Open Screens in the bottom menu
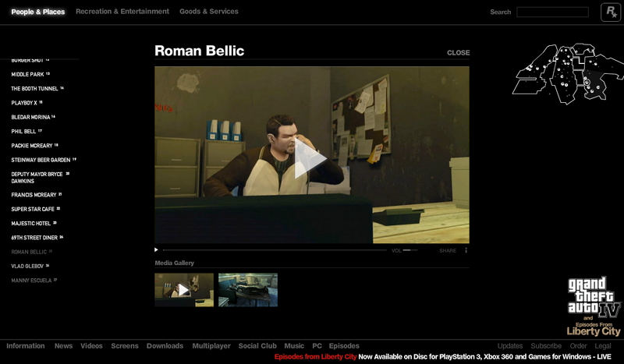 (125, 346)
